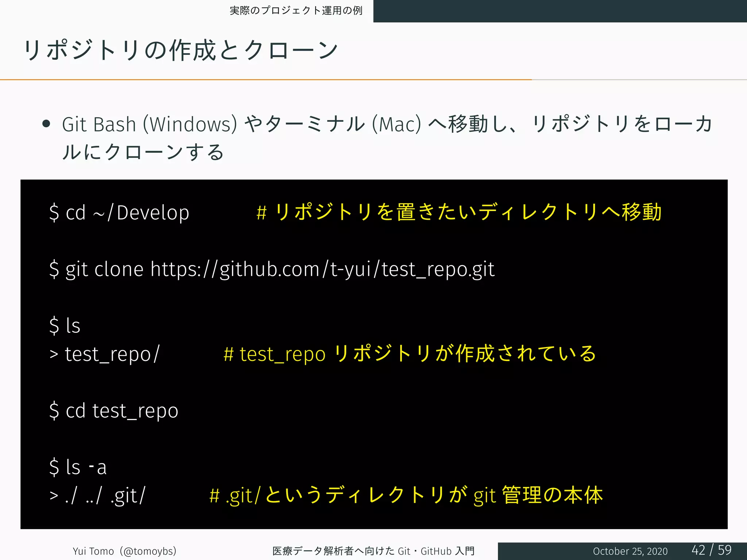Click the command '$ ls -a'
This screenshot has height=560, width=747.
pyautogui.click(x=78, y=467)
